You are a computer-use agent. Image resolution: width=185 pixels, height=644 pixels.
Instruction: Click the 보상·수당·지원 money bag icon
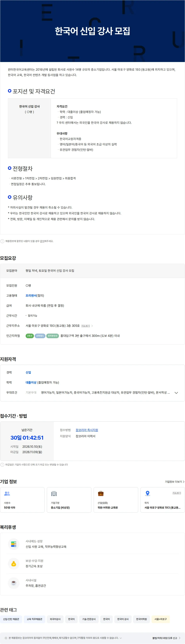(14, 563)
